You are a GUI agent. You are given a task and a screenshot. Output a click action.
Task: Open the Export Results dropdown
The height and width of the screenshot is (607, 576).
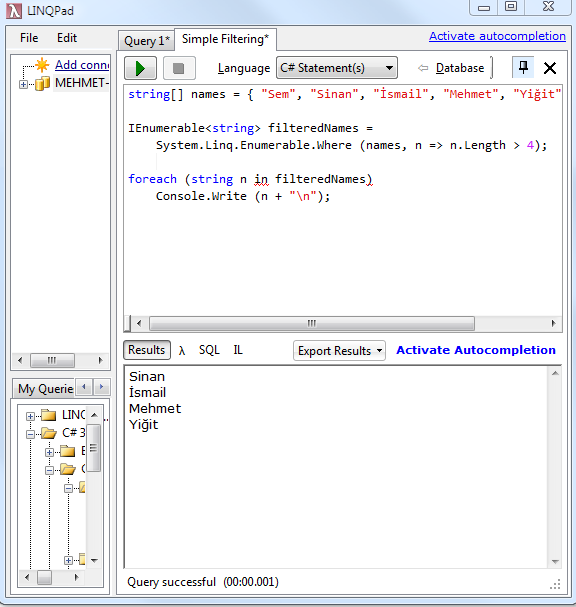pos(339,351)
